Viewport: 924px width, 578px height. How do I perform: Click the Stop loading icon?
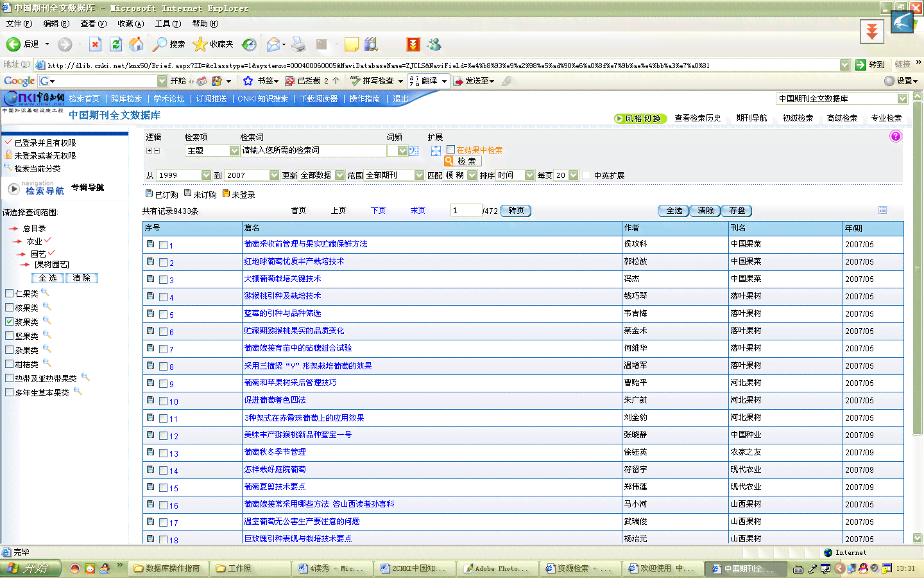(95, 44)
